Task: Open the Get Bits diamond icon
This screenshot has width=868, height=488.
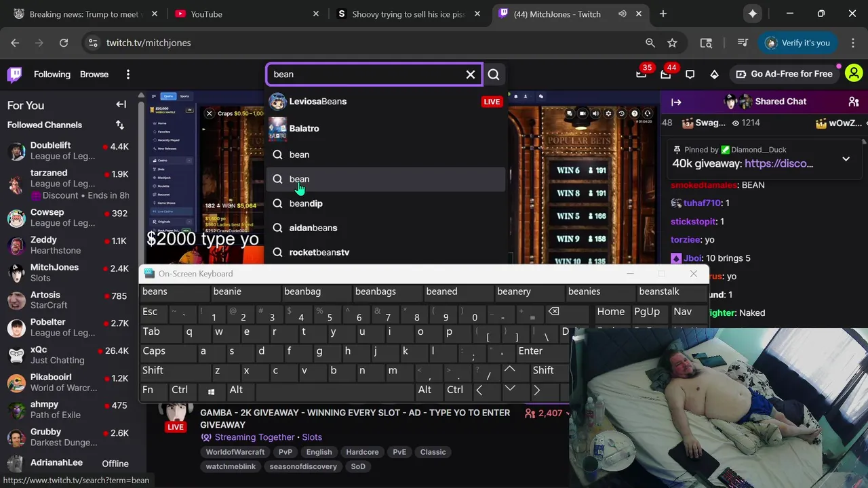Action: tap(714, 75)
